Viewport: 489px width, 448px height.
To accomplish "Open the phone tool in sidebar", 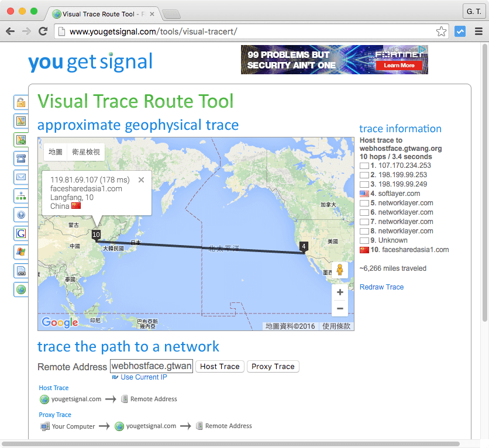I will (21, 158).
